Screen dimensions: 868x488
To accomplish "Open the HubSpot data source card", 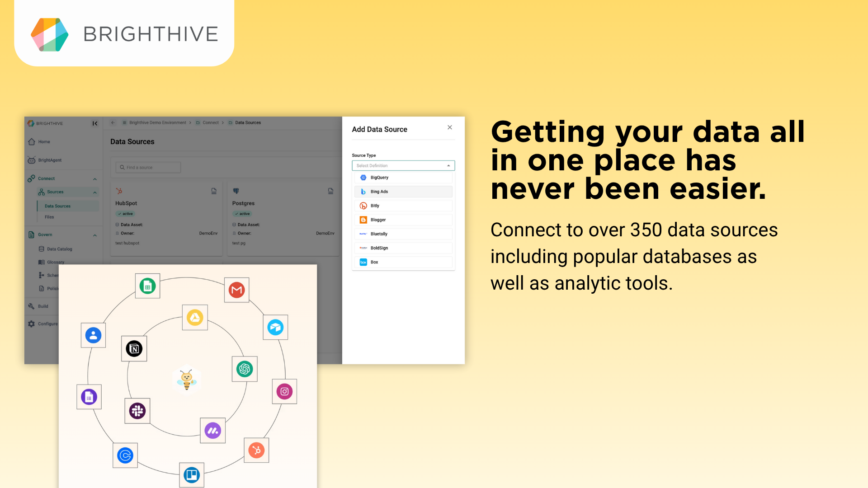I will 166,219.
